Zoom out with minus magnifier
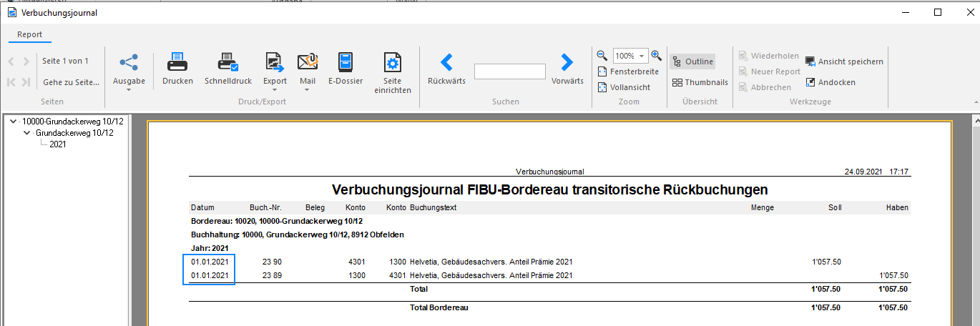Screen dimensions: 980x326 click(x=602, y=55)
